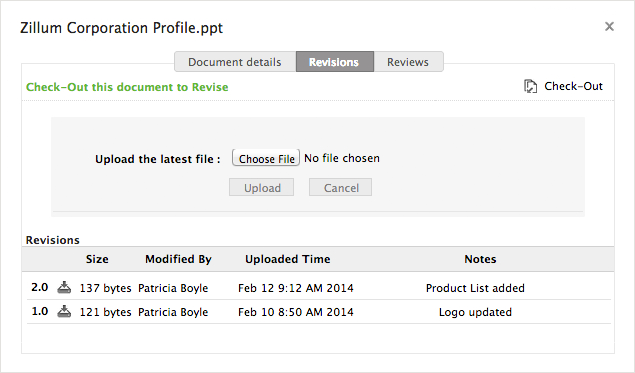Click 'Product List added' note
The width and height of the screenshot is (635, 373).
pos(475,288)
